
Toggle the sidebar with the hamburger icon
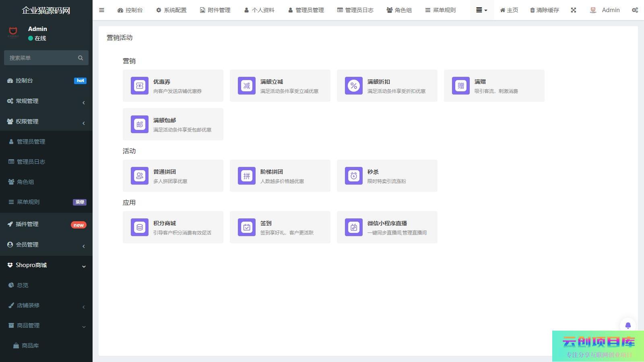pyautogui.click(x=101, y=10)
